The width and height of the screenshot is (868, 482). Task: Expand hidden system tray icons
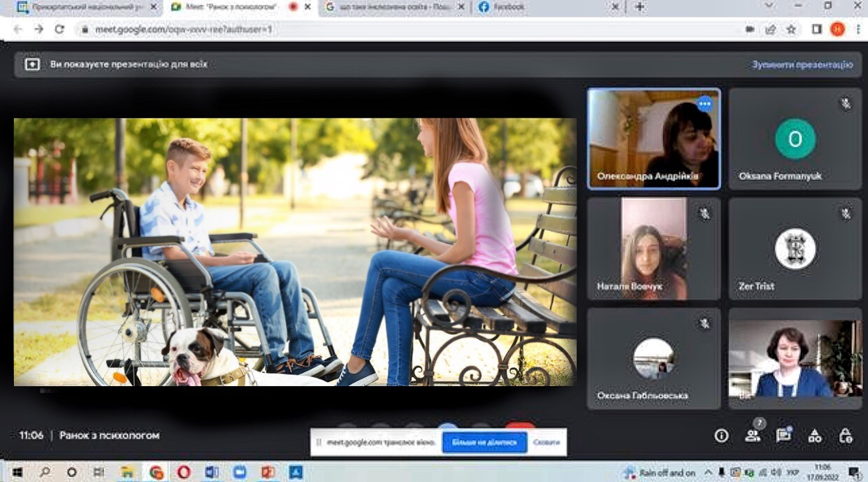tap(708, 472)
